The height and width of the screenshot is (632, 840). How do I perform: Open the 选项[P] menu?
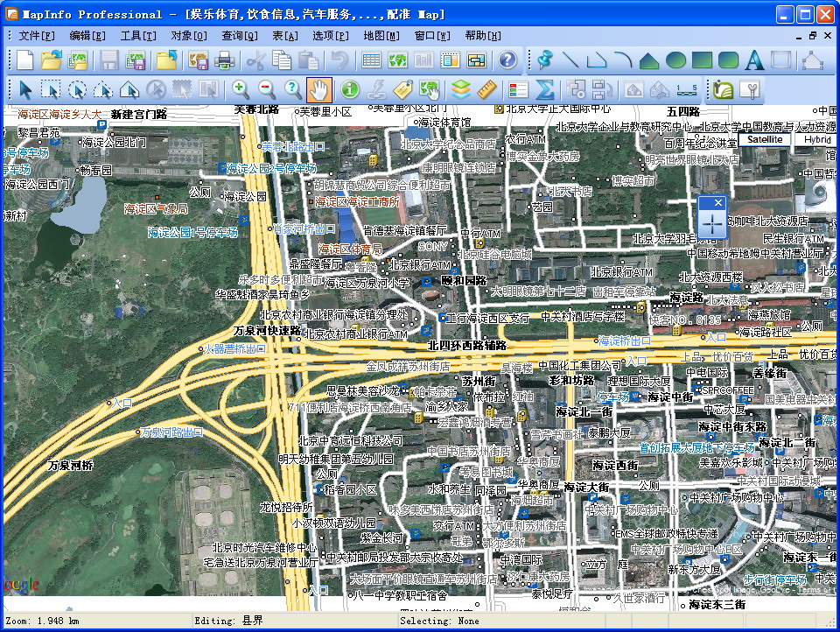331,36
